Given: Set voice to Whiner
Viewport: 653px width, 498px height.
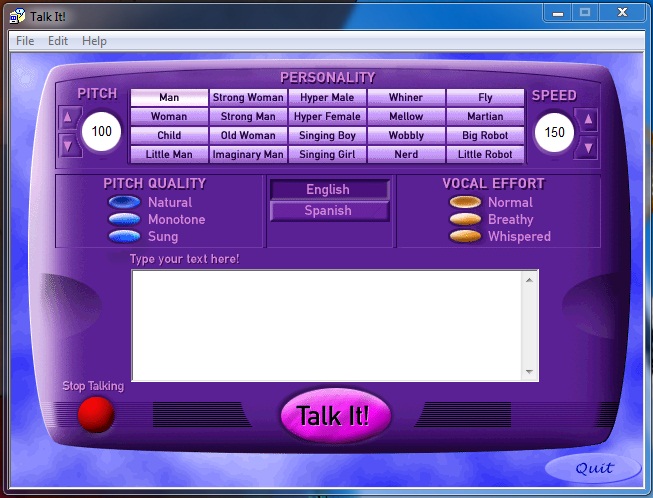Looking at the screenshot, I should click(x=406, y=97).
